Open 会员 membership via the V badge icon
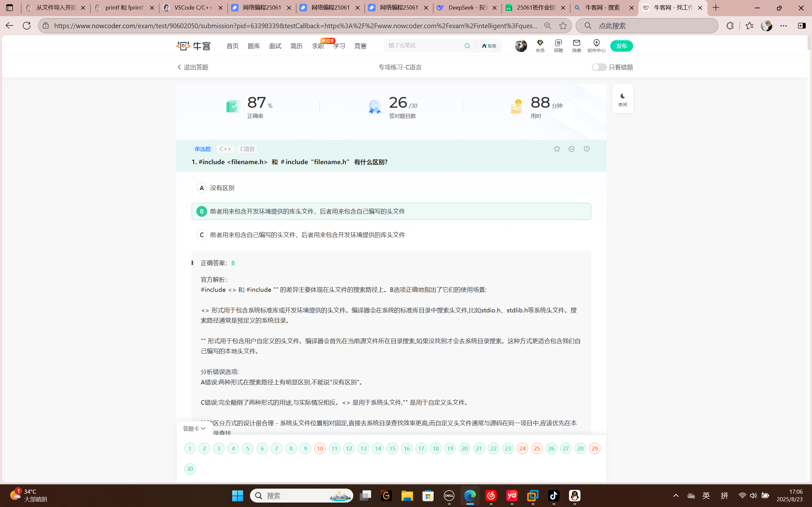This screenshot has height=507, width=812. [x=540, y=43]
